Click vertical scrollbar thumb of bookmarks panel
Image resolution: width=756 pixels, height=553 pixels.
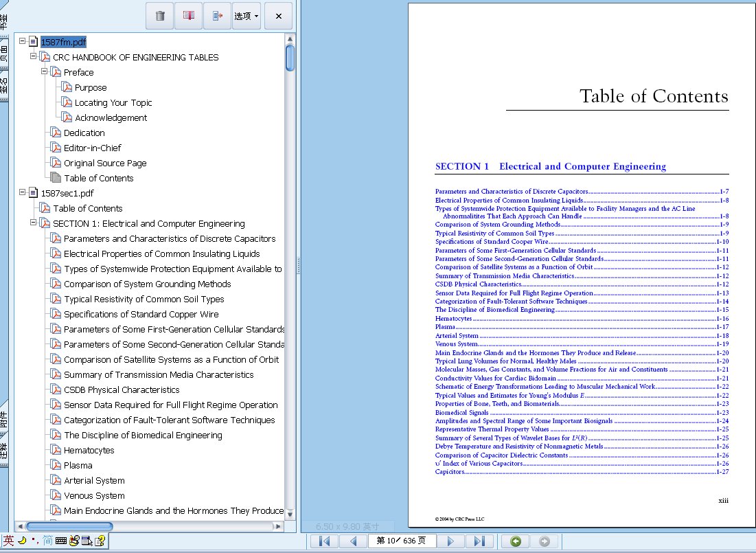290,58
